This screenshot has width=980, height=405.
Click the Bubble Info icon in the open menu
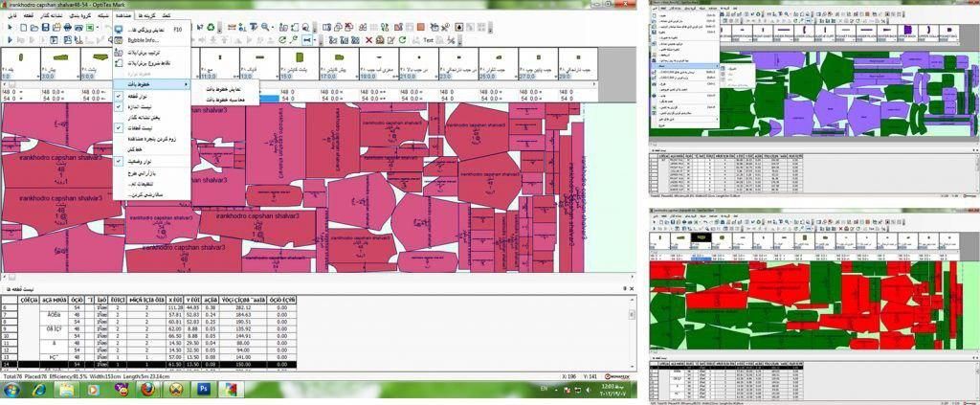point(119,40)
